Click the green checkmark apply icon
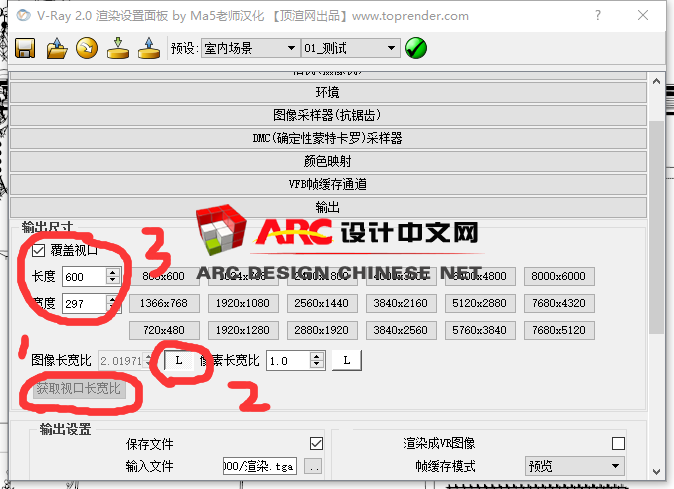The width and height of the screenshot is (674, 489). tap(416, 48)
